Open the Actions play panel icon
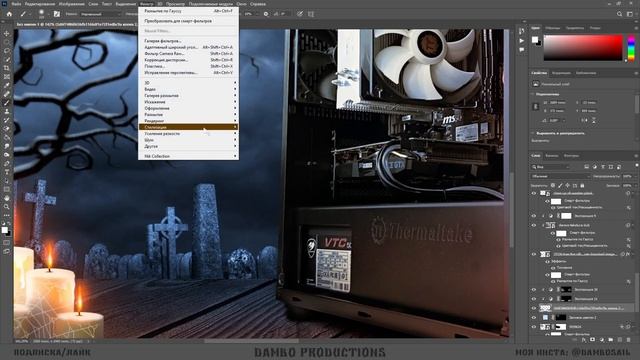This screenshot has width=640, height=360. pos(522,41)
